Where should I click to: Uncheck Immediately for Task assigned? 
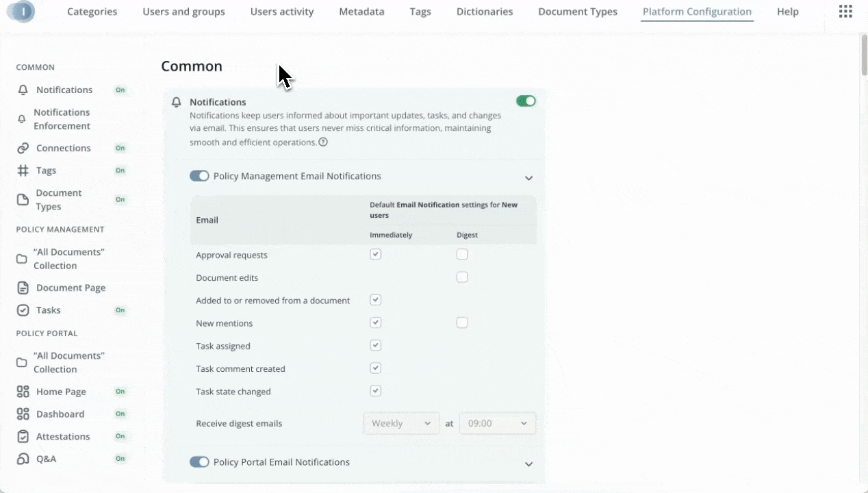point(375,346)
